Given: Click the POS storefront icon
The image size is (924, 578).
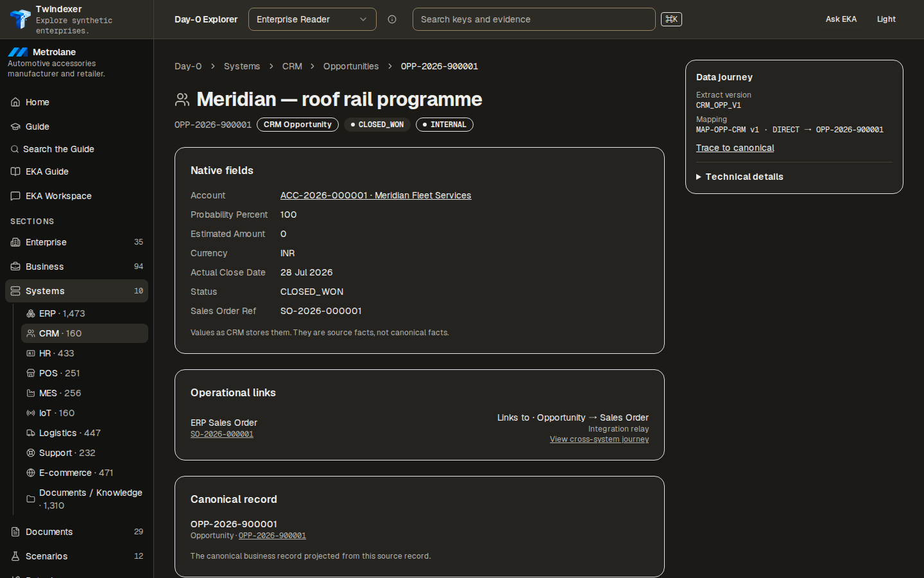Looking at the screenshot, I should point(31,373).
